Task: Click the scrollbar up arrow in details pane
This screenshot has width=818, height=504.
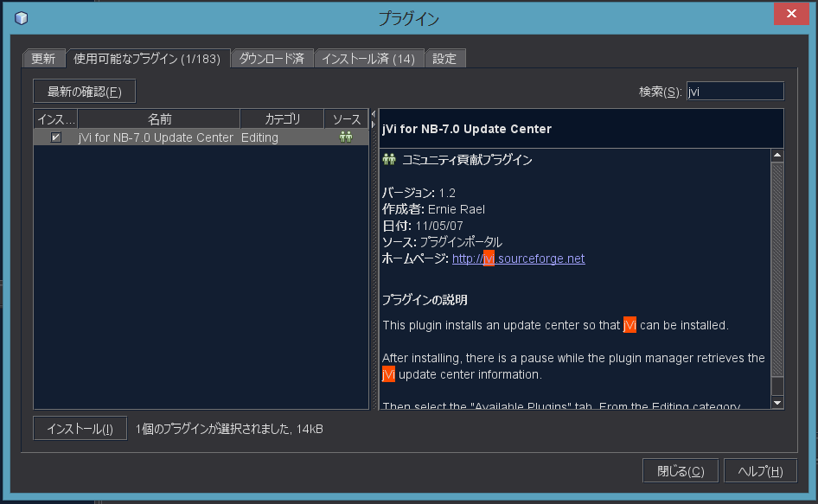Action: point(776,154)
